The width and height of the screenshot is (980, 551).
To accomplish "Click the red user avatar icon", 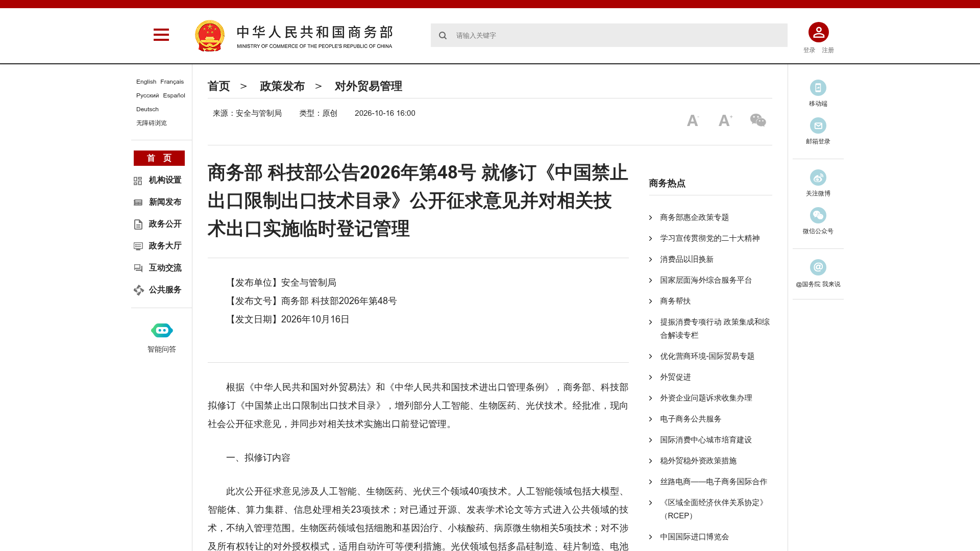I will (x=818, y=32).
